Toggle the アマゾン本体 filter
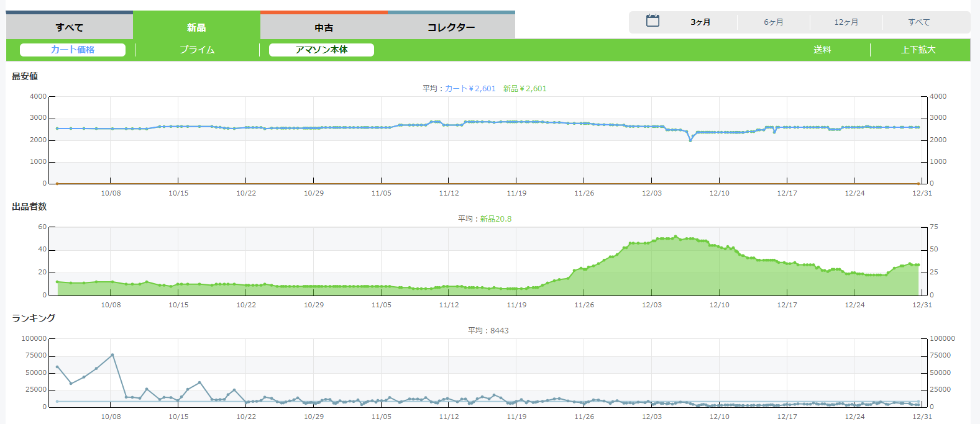Viewport: 980px width, 424px height. 321,50
